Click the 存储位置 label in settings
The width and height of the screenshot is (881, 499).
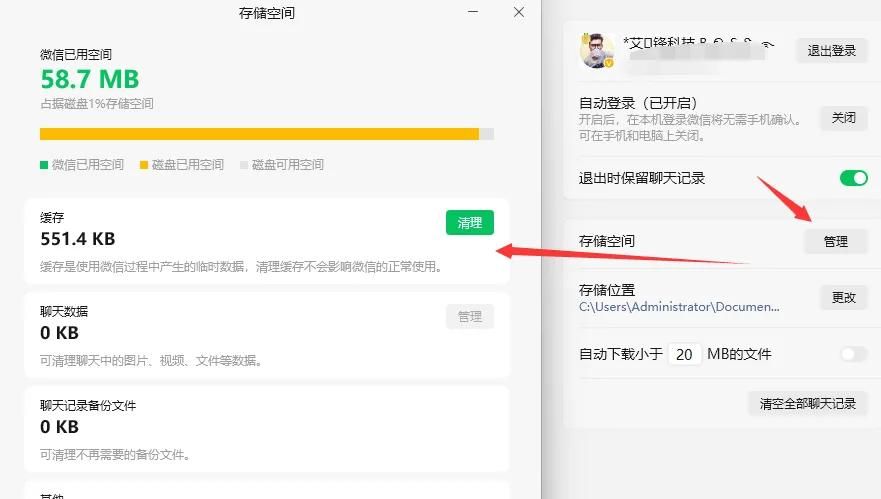click(x=607, y=290)
